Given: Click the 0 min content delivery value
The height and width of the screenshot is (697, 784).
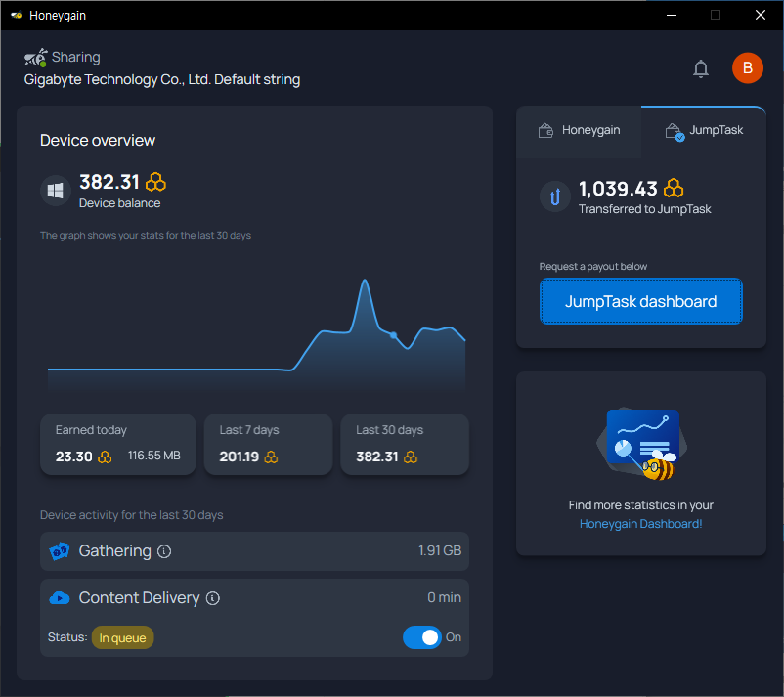Looking at the screenshot, I should tap(444, 597).
